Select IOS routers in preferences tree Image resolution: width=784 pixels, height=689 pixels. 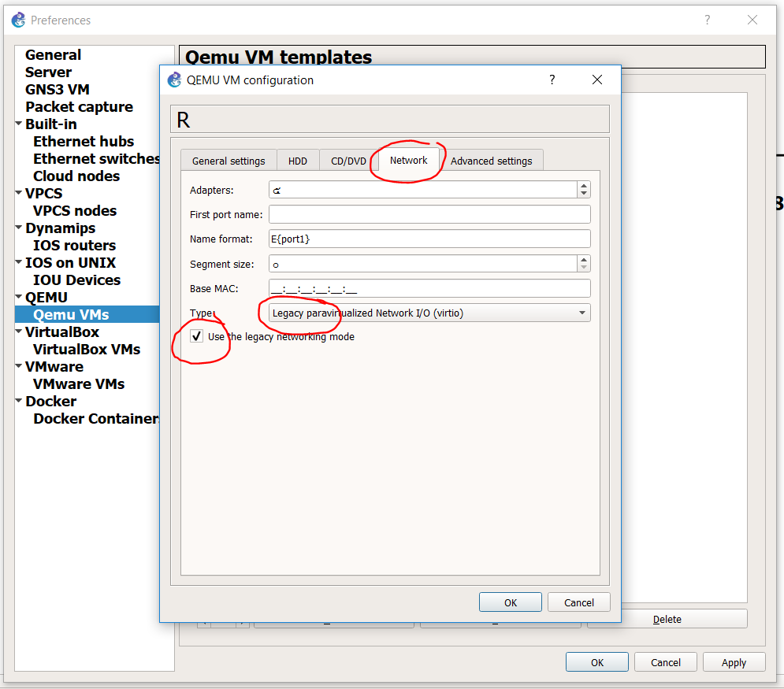[75, 246]
